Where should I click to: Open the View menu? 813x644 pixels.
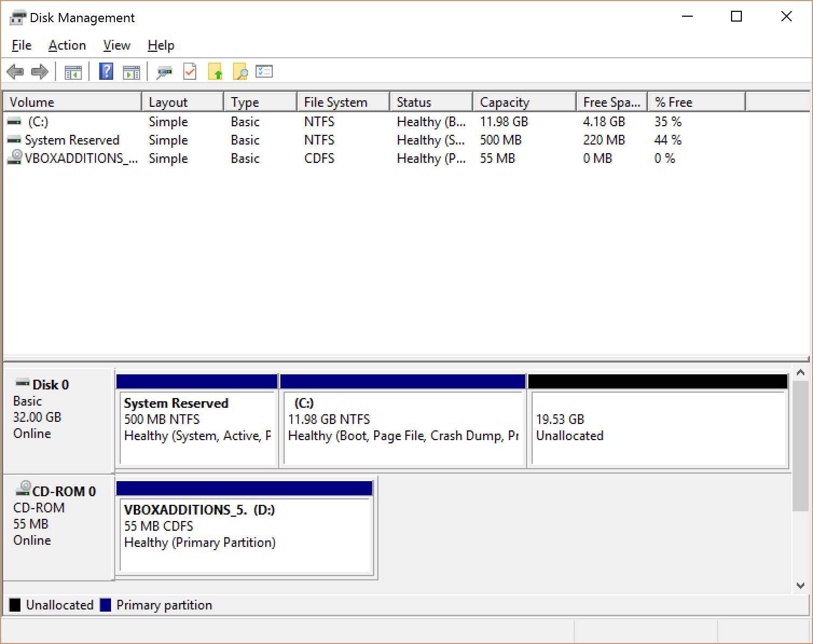116,45
